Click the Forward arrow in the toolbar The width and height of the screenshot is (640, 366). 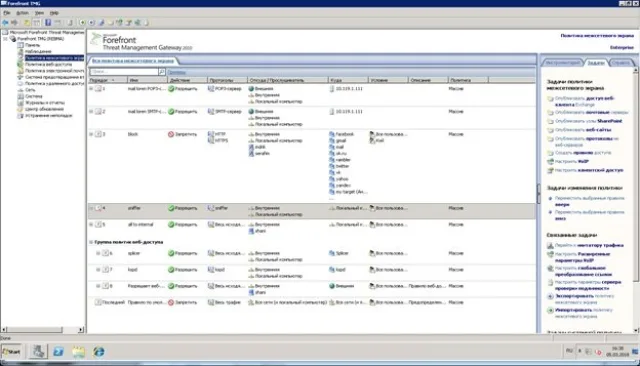pos(14,23)
